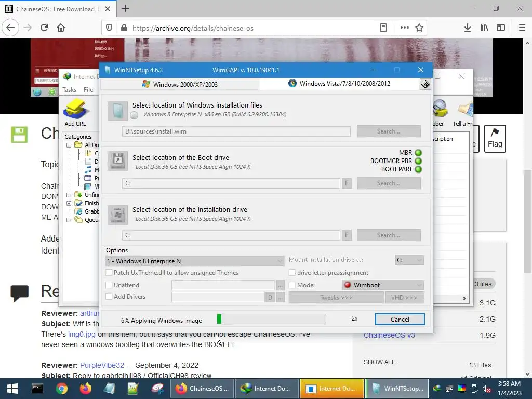Screen dimensions: 532x399
Task: Click the WinNTSetup tools icon beside the tabs
Action: tap(425, 84)
